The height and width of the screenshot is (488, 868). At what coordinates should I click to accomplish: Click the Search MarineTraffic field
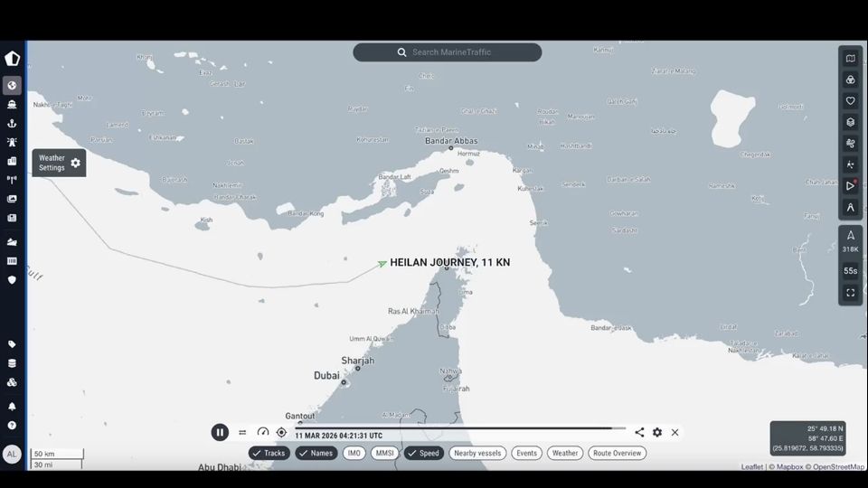coord(448,52)
